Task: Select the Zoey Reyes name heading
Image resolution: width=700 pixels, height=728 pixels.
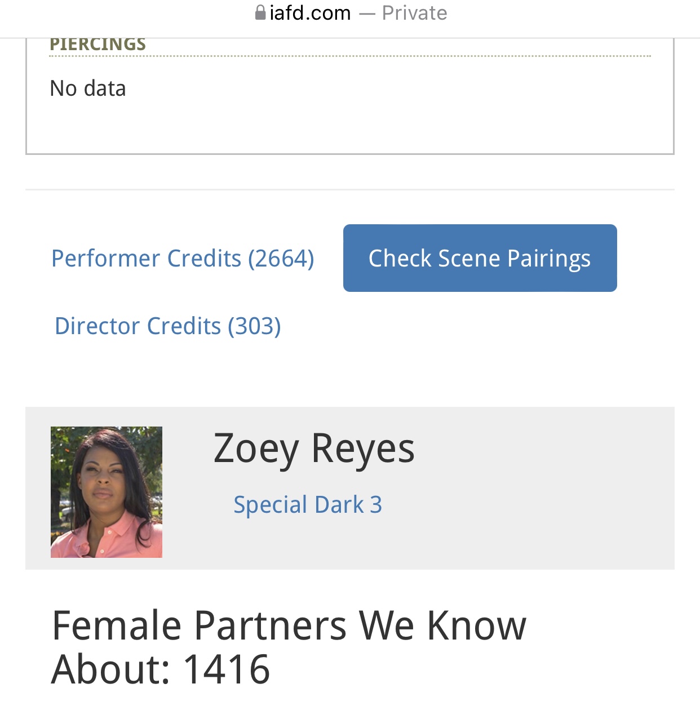Action: (x=314, y=448)
